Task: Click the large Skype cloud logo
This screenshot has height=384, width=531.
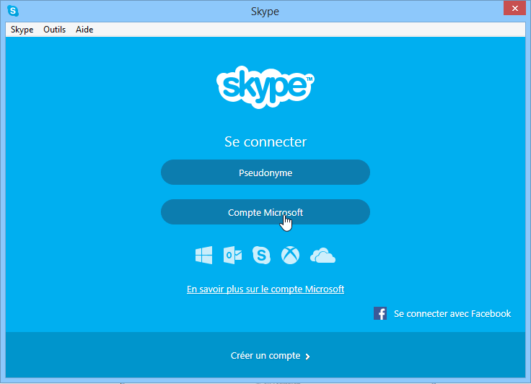Action: coord(265,87)
